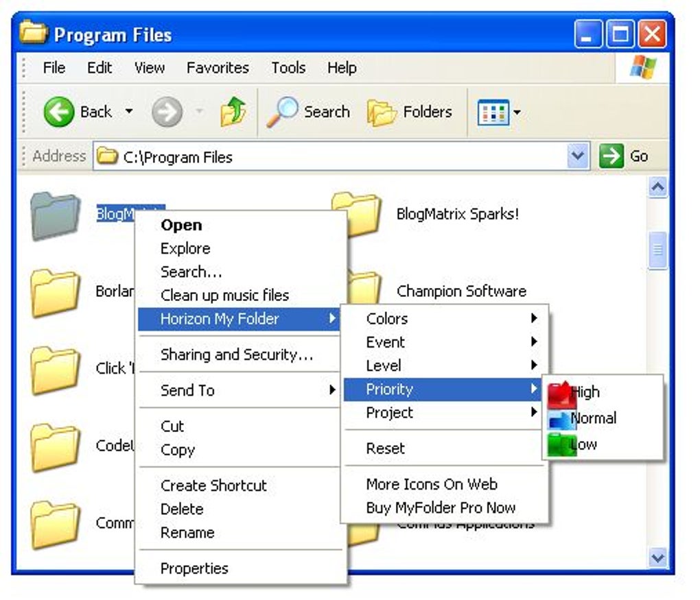Click the Program Files title bar folder icon
700x600 pixels.
point(34,32)
